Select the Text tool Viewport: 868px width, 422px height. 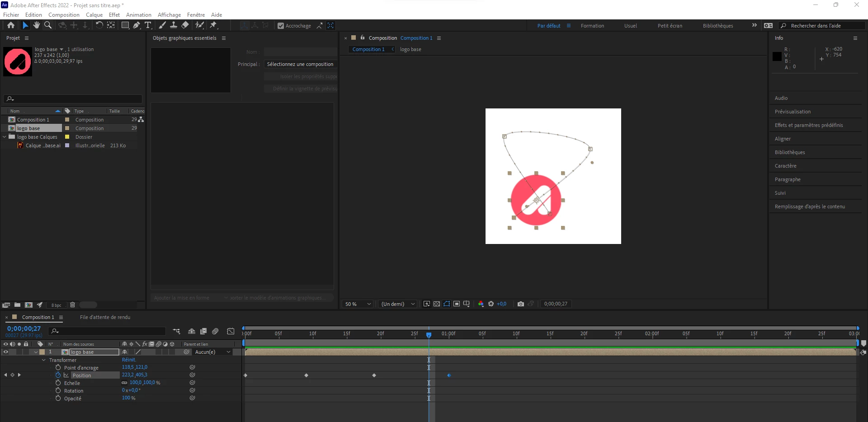click(148, 25)
